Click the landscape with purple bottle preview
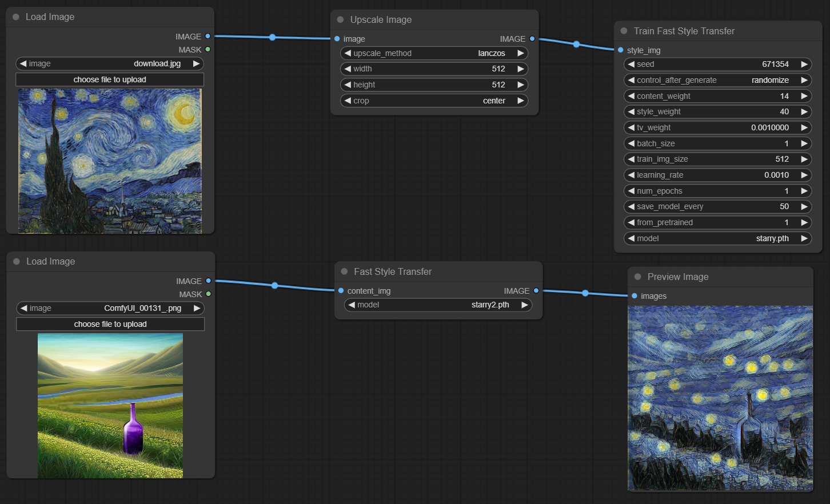This screenshot has height=504, width=830. coord(110,406)
